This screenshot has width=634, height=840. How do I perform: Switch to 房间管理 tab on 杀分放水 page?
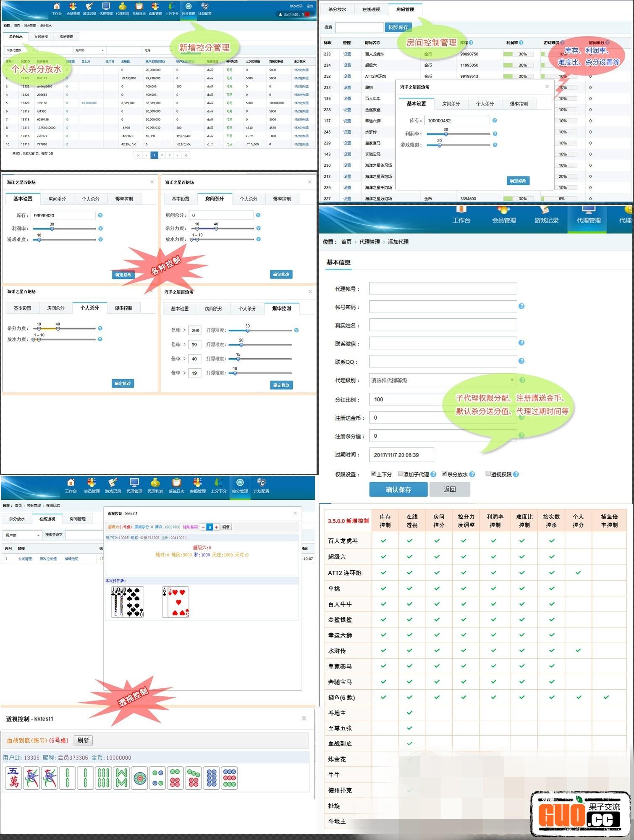click(x=66, y=37)
